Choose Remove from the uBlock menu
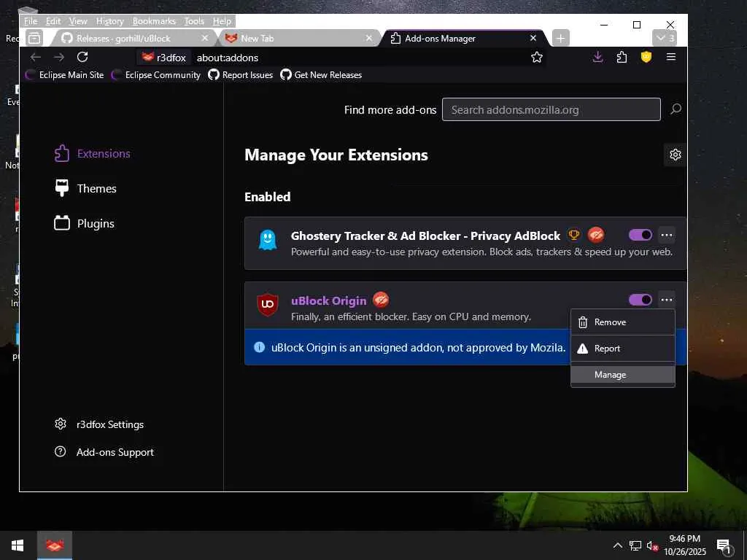747x560 pixels. click(623, 322)
